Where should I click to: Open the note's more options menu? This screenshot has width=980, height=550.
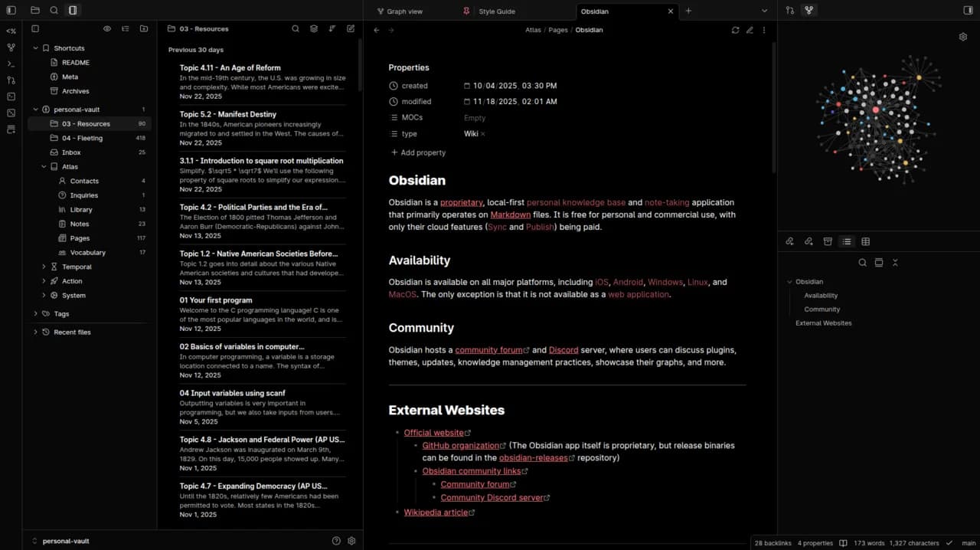763,30
